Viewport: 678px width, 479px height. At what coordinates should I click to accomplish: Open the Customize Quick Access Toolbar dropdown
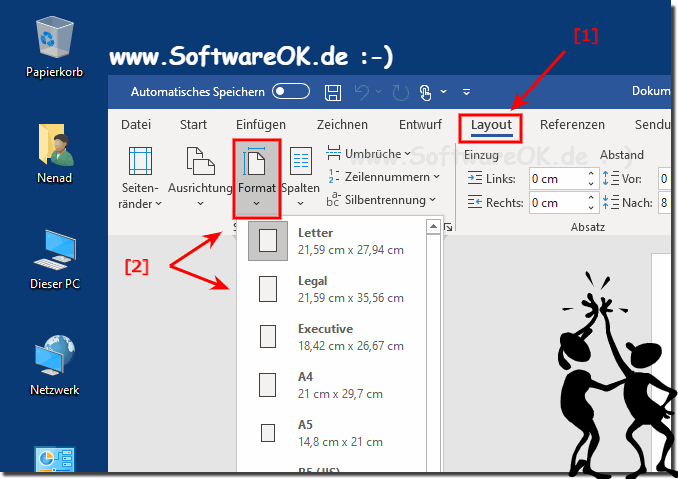[x=466, y=92]
